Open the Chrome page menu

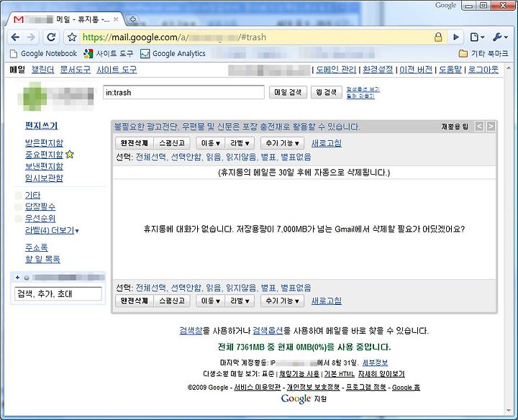(477, 37)
